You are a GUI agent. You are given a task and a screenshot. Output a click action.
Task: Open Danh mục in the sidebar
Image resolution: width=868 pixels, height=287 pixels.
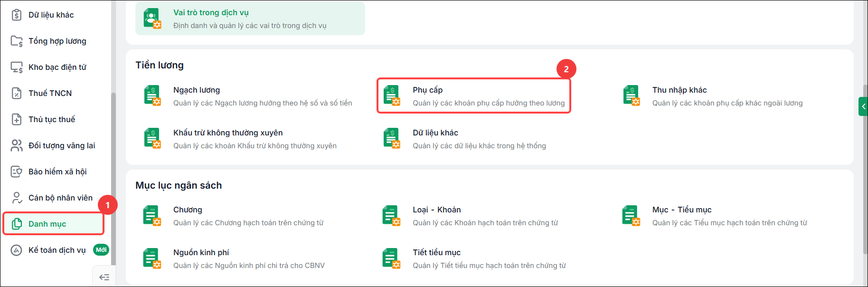tap(53, 224)
